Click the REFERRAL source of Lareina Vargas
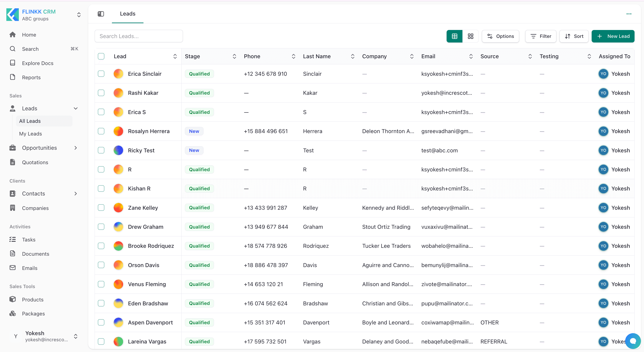The height and width of the screenshot is (352, 644). 494,341
